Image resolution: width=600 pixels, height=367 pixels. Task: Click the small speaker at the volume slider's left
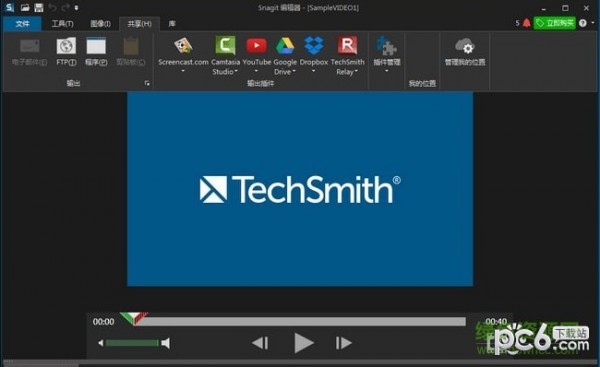click(x=101, y=343)
